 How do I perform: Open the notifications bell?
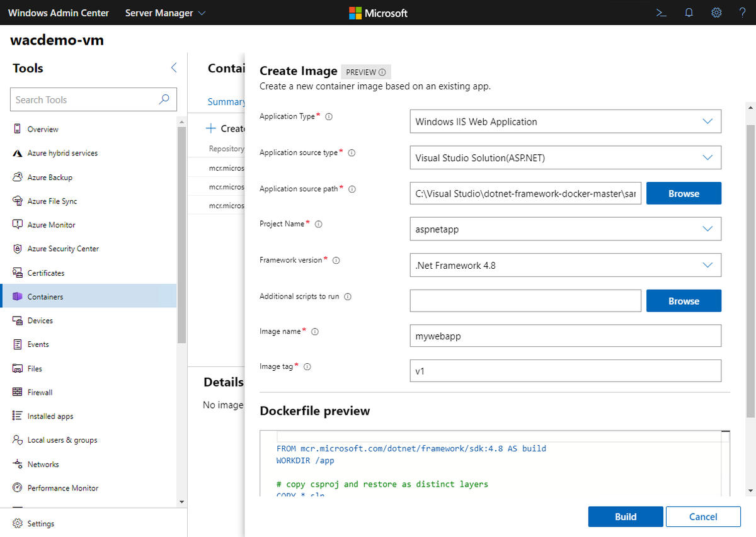[x=689, y=13]
